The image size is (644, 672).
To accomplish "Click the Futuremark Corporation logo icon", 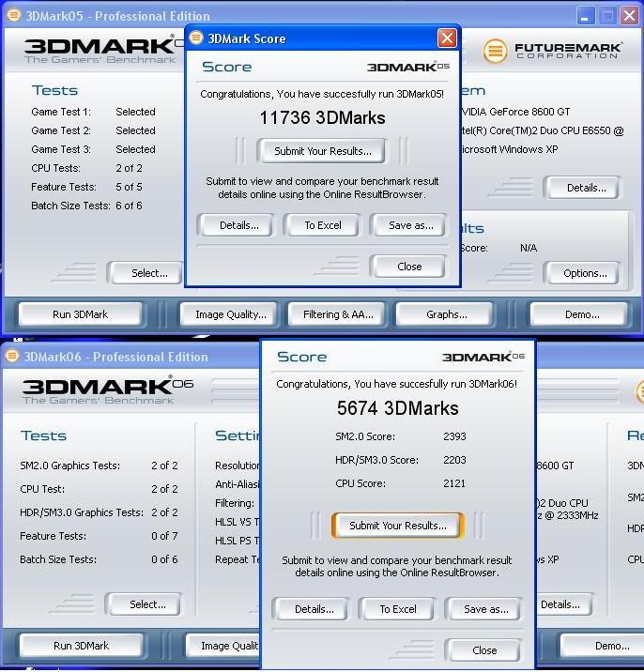I will [x=495, y=51].
